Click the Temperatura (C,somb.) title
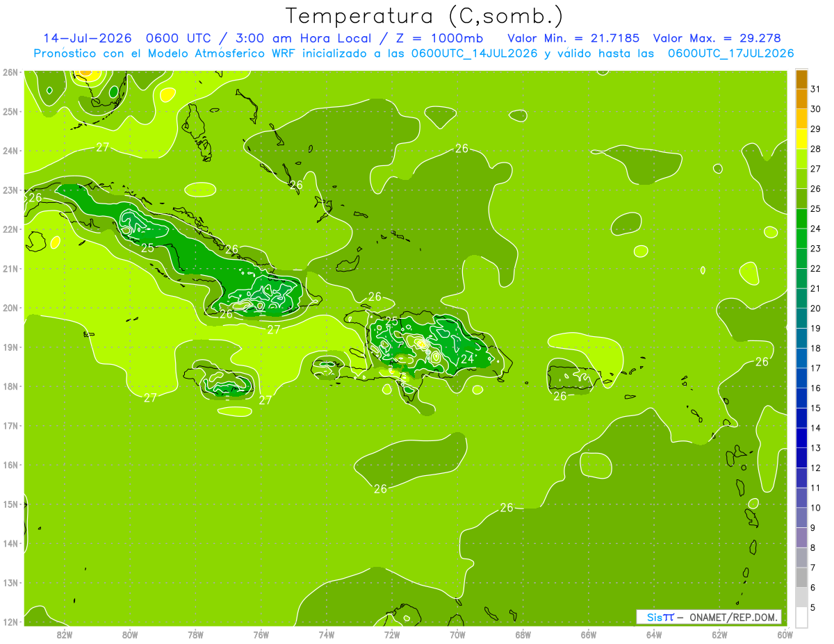Image resolution: width=834 pixels, height=644 pixels. 424,15
